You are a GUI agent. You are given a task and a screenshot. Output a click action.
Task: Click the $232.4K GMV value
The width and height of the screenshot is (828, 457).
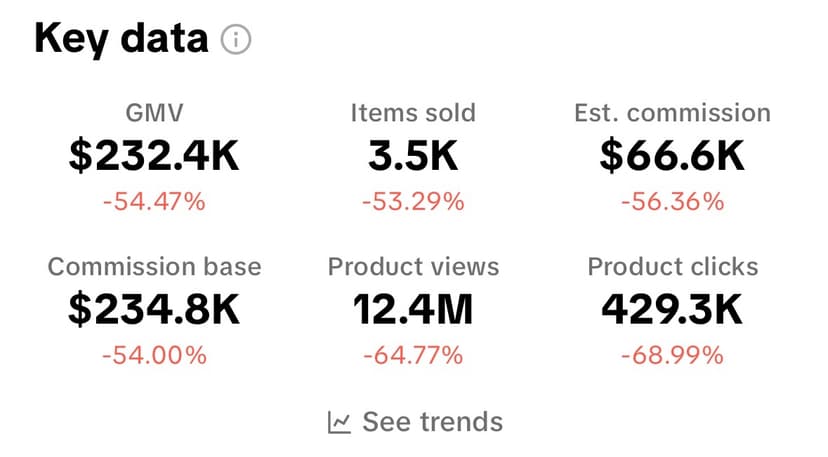(x=154, y=157)
